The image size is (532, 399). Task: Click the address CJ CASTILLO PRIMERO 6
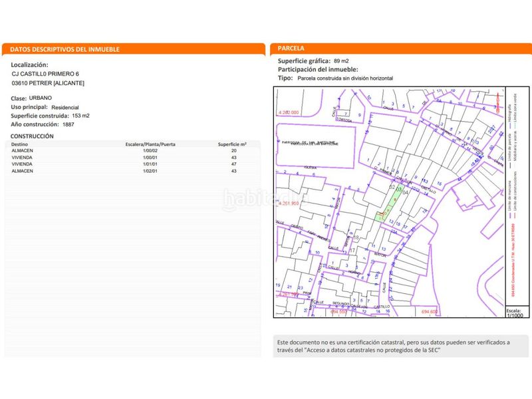[45, 74]
